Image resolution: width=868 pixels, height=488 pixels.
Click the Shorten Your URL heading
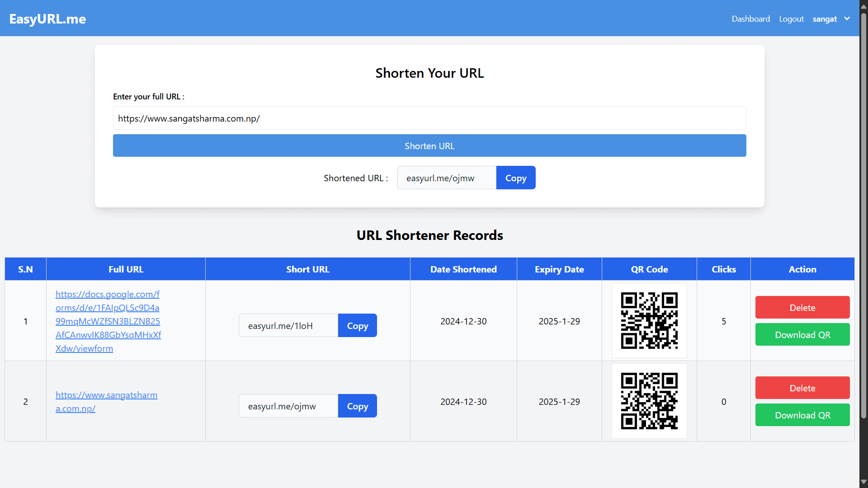click(x=429, y=73)
